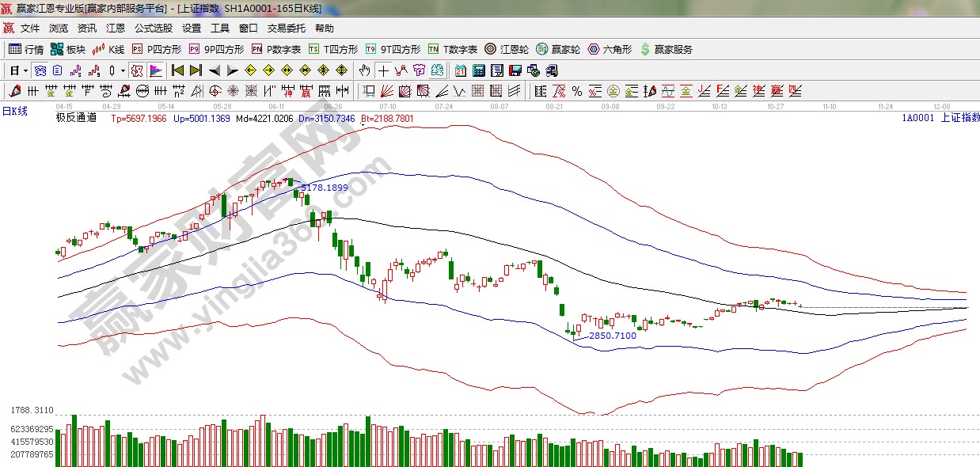Click the 5178.1899 high price marker
Image resolution: width=980 pixels, height=467 pixels.
(325, 188)
